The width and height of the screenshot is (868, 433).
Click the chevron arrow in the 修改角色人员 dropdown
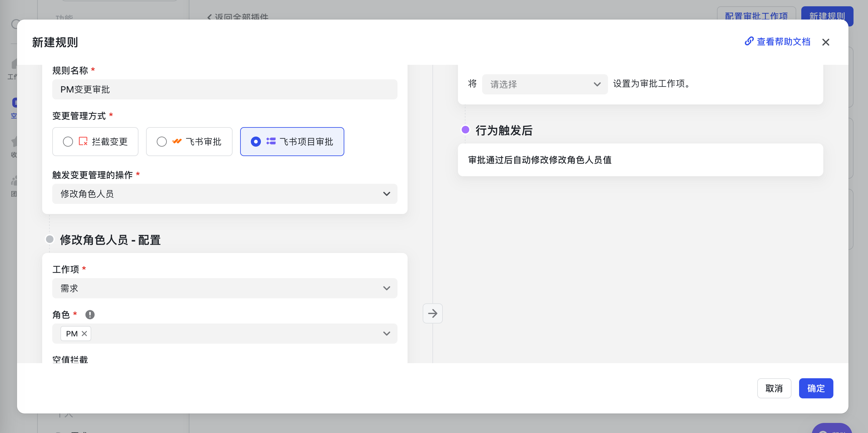pos(386,194)
